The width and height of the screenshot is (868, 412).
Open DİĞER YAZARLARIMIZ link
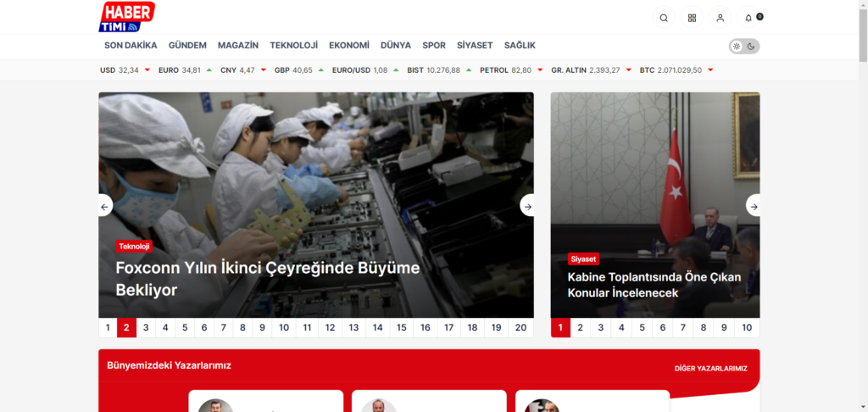711,369
